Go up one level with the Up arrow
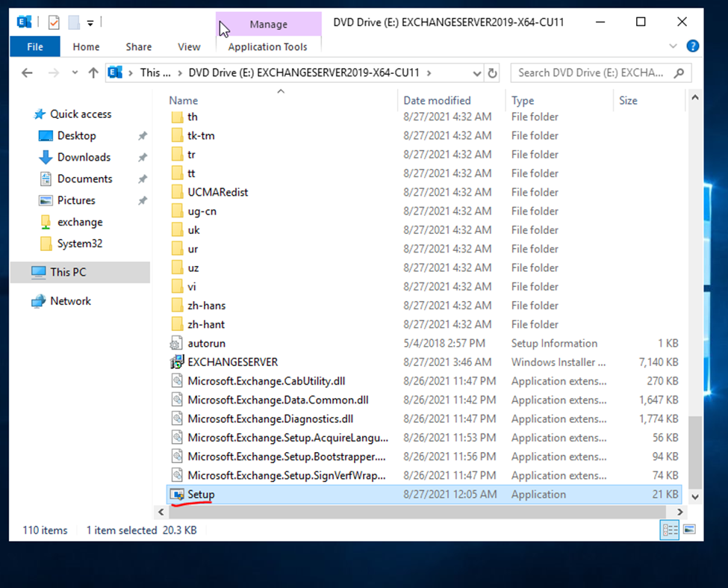Screen dimensions: 728x588 click(x=93, y=73)
